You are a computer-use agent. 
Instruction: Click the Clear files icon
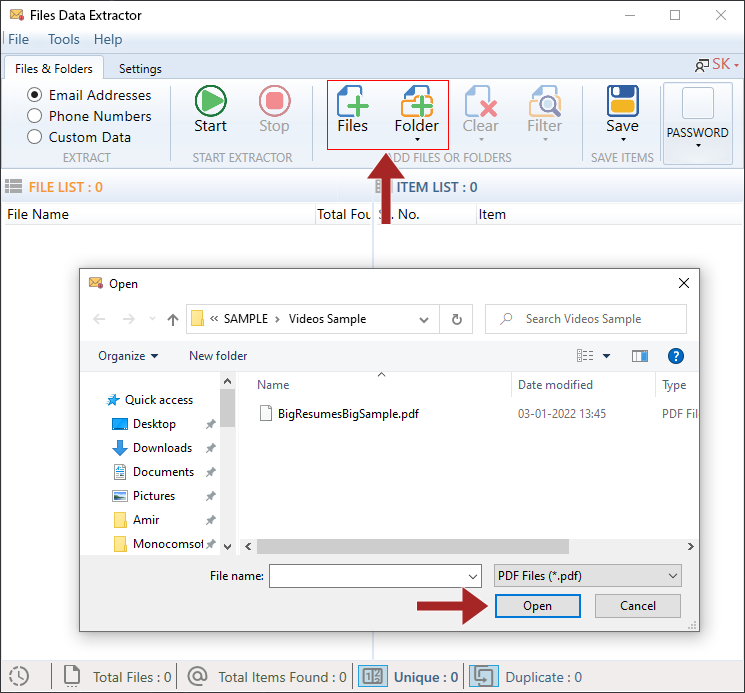(x=480, y=101)
